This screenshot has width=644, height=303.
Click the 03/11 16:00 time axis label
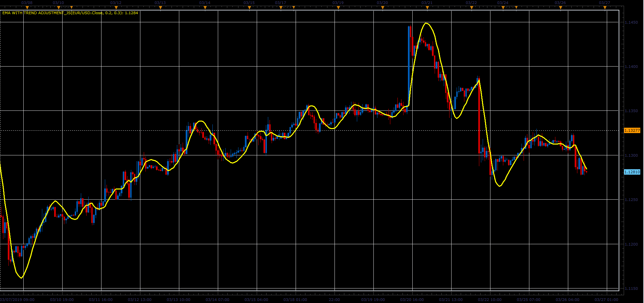tap(101, 300)
